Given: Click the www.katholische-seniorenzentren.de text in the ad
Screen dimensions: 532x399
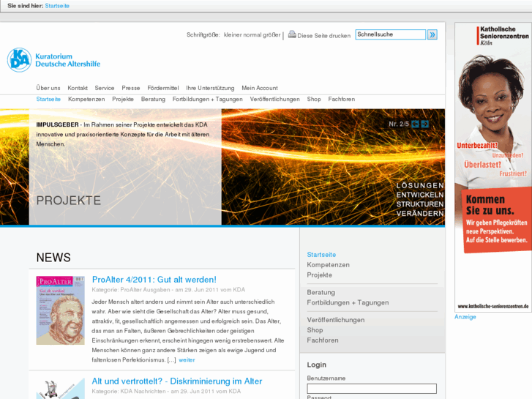Looking at the screenshot, I should (493, 306).
